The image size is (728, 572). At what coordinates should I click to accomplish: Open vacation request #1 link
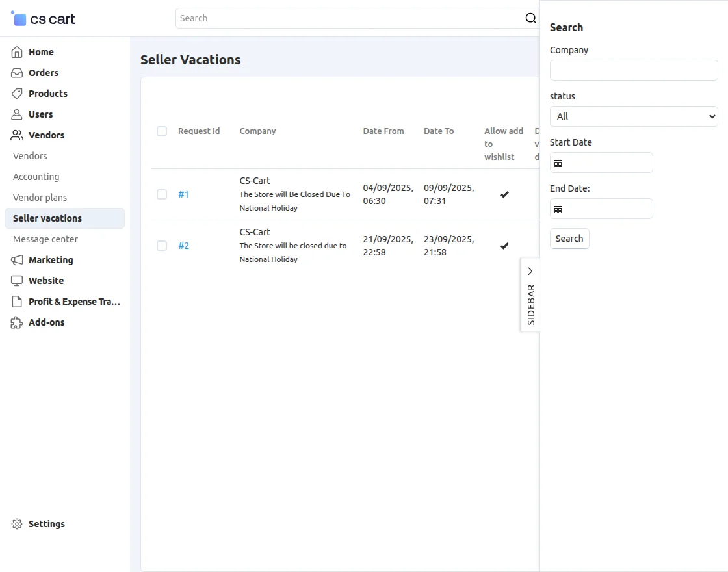[183, 194]
